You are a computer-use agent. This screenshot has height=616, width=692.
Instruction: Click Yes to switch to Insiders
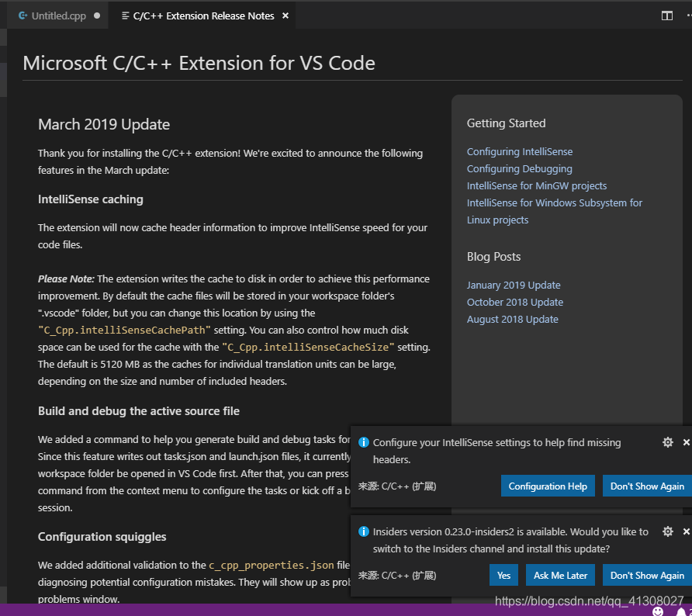(x=503, y=576)
